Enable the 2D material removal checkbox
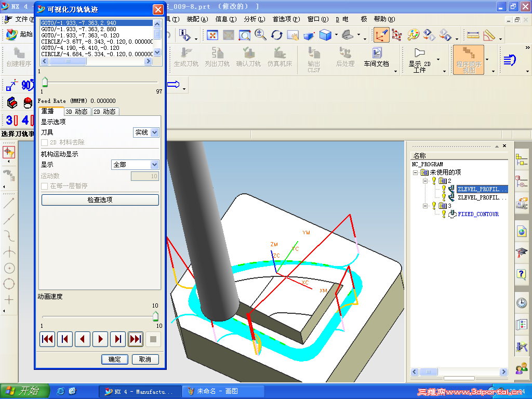The width and height of the screenshot is (532, 399). (45, 142)
